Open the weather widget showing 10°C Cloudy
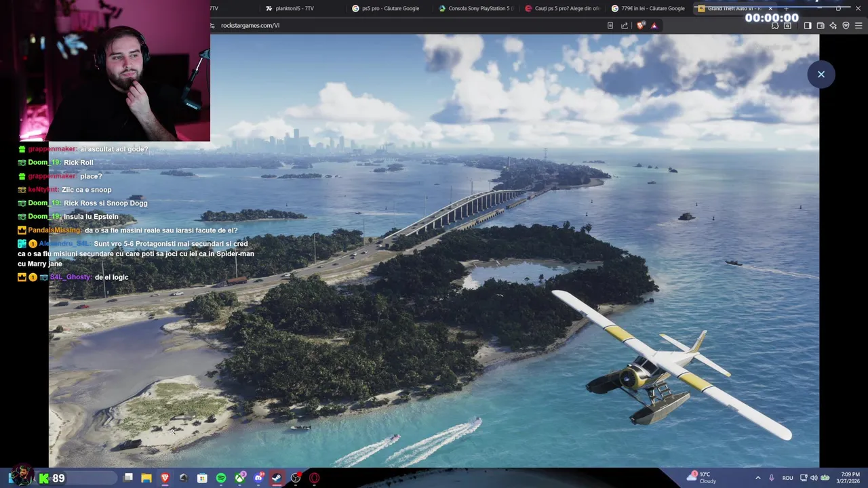Viewport: 868px width, 488px height. (x=702, y=478)
